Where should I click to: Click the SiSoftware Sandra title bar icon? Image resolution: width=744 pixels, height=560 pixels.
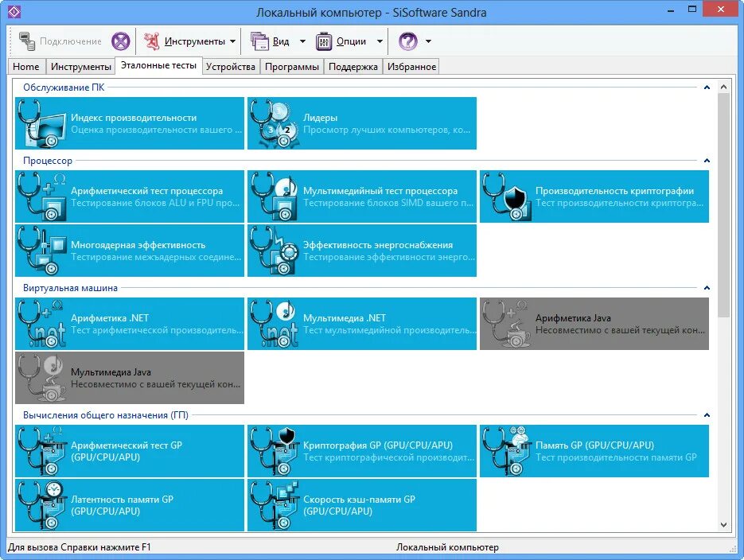click(14, 12)
